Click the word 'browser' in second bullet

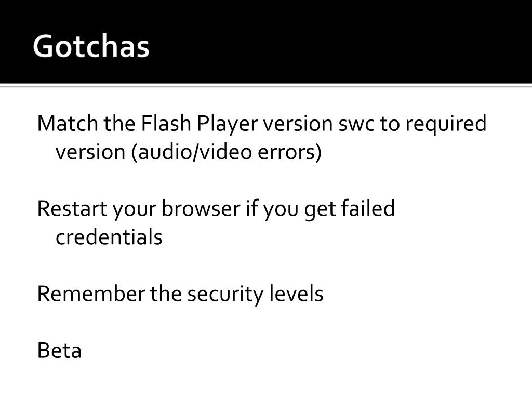(201, 208)
